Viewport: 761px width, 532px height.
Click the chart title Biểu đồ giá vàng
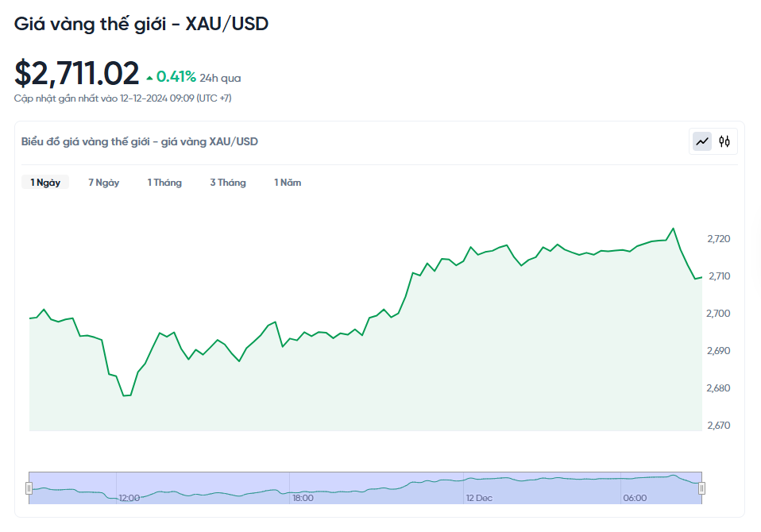[x=140, y=141]
